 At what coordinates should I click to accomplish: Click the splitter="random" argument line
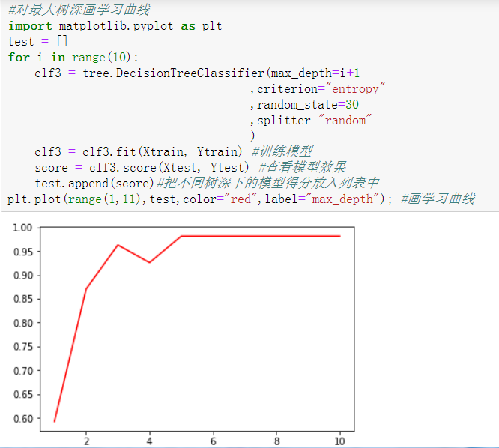point(310,121)
